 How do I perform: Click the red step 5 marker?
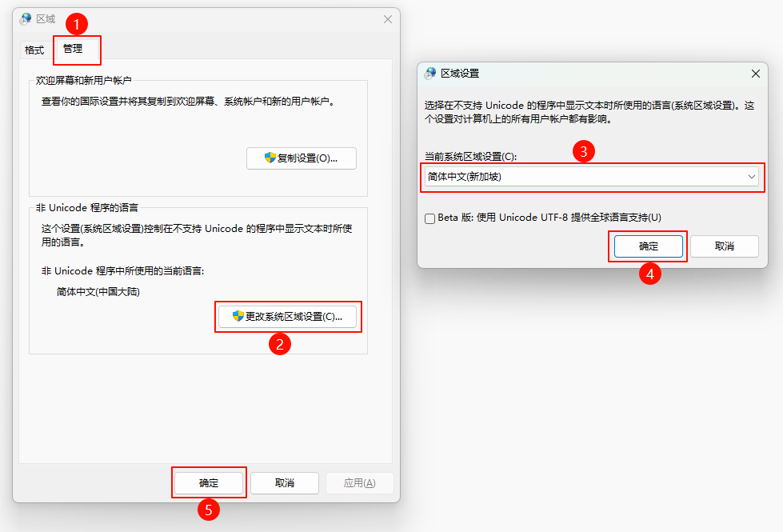click(209, 510)
